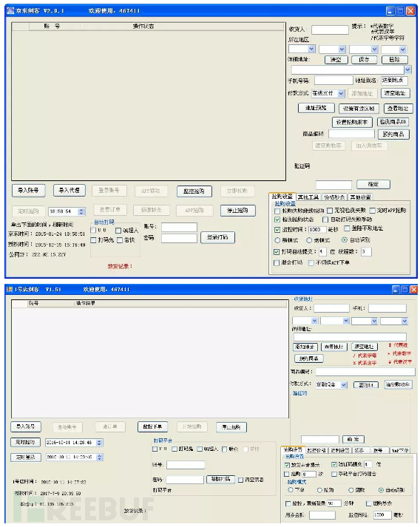The height and width of the screenshot is (527, 420).
Task: Click 停止抢购 in the 1号店剑客 window
Action: (x=231, y=427)
